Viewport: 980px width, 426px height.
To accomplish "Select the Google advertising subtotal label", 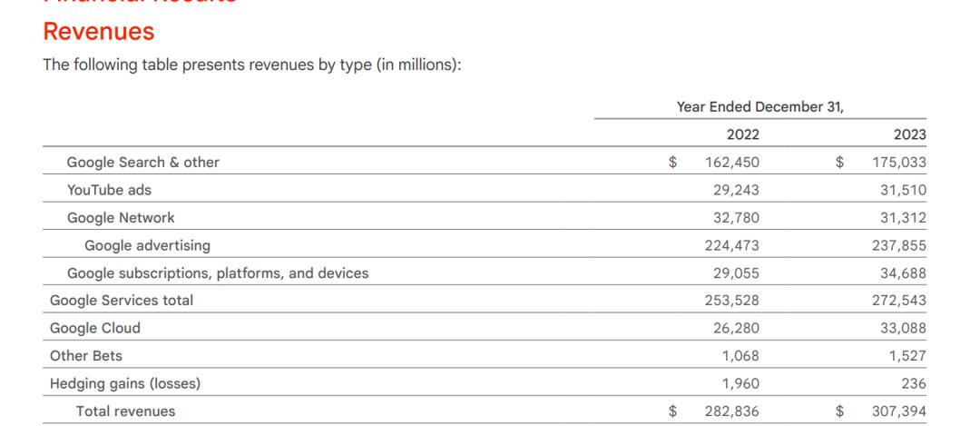I will (148, 245).
